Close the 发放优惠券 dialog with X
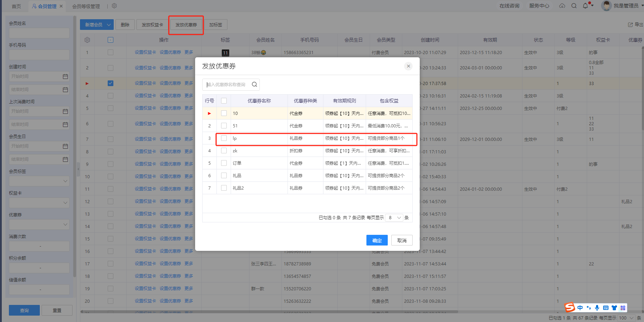This screenshot has width=644, height=322. (x=408, y=66)
